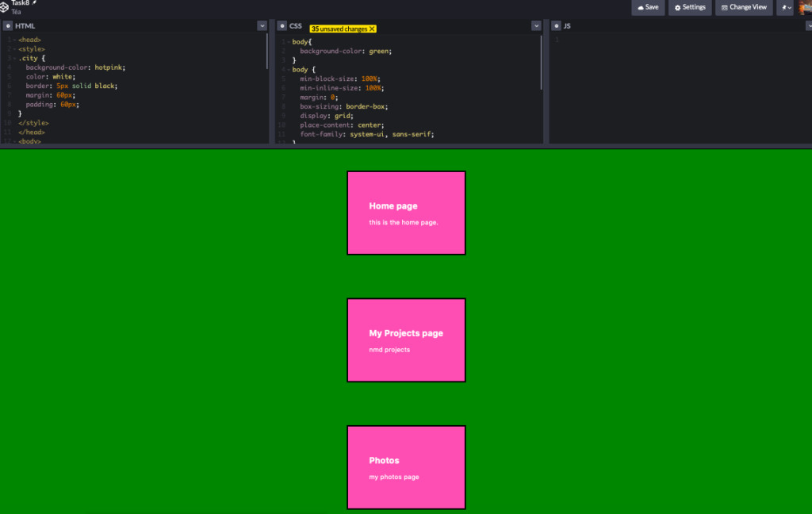The width and height of the screenshot is (812, 514).
Task: Click the Change View button
Action: (743, 7)
